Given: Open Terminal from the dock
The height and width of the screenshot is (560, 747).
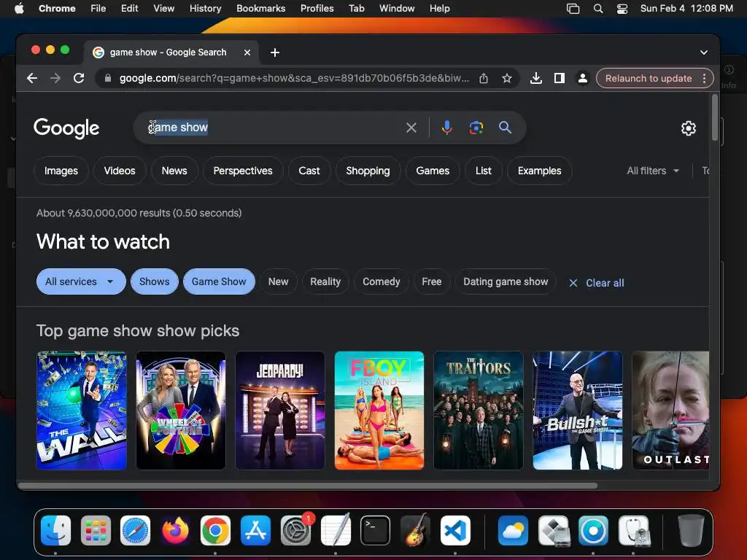Looking at the screenshot, I should (x=376, y=531).
